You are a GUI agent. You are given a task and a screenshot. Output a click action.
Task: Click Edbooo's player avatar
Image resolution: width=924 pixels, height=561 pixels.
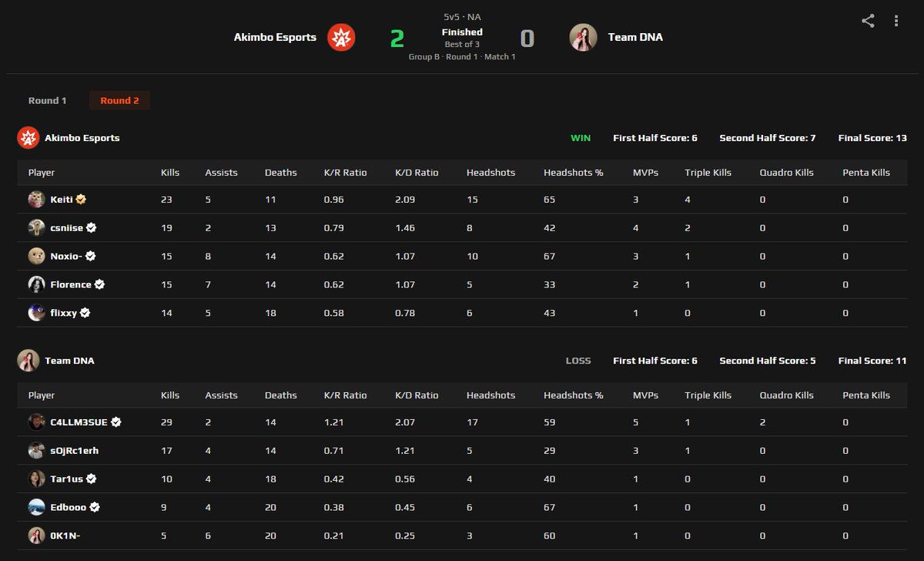point(36,507)
